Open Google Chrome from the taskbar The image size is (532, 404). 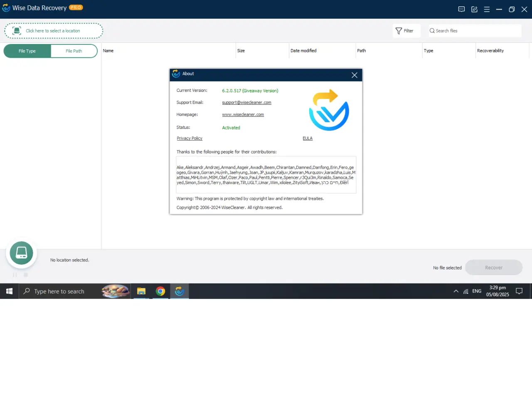[160, 291]
